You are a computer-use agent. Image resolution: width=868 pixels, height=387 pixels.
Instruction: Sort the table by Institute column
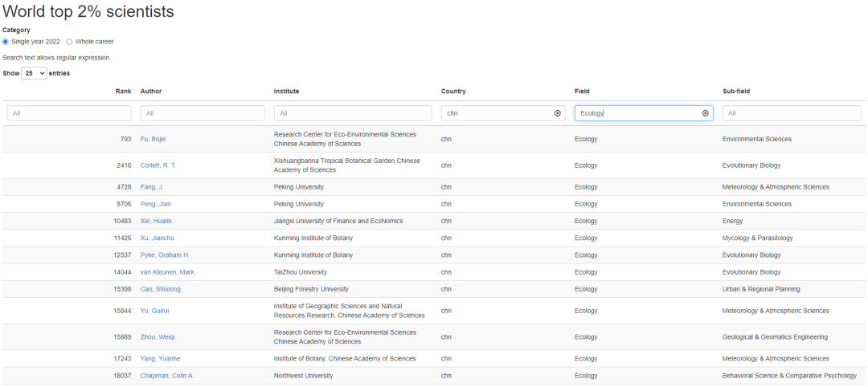(x=286, y=92)
